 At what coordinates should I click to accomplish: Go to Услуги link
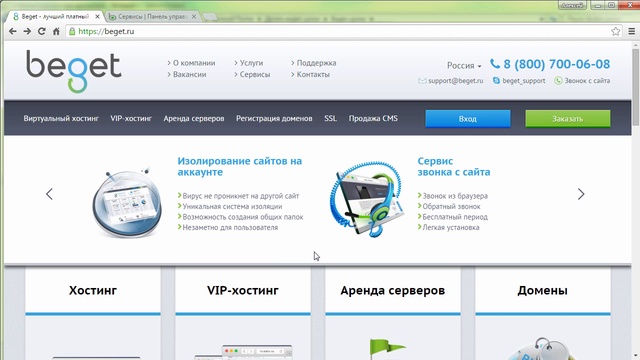pyautogui.click(x=251, y=63)
